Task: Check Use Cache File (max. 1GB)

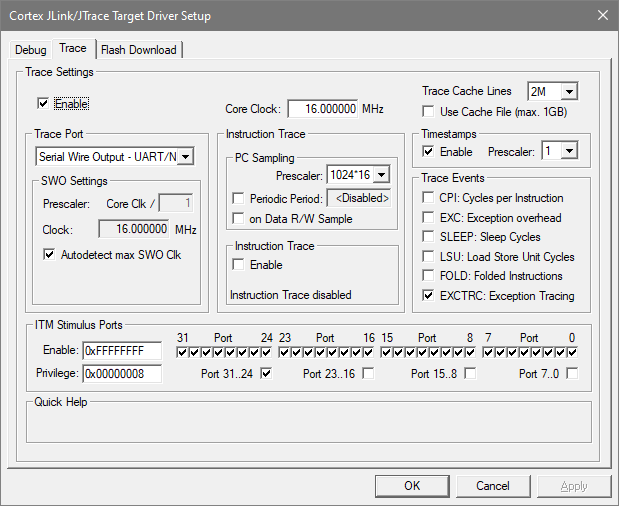Action: pos(428,112)
